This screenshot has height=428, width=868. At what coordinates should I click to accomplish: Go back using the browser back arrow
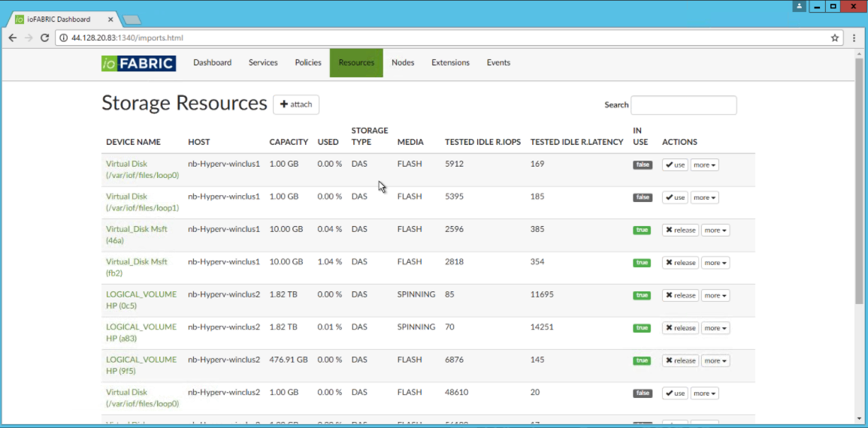point(13,38)
